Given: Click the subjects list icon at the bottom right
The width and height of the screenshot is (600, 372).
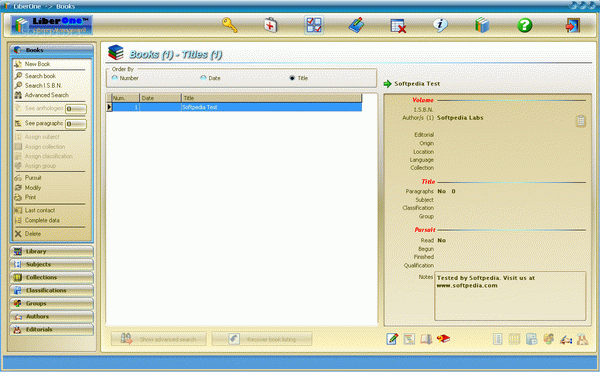Looking at the screenshot, I should (x=497, y=339).
